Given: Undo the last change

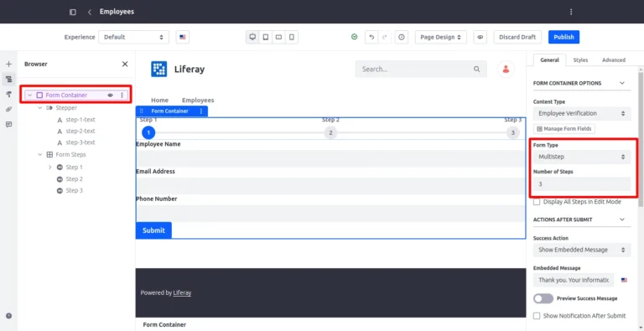Looking at the screenshot, I should click(371, 37).
